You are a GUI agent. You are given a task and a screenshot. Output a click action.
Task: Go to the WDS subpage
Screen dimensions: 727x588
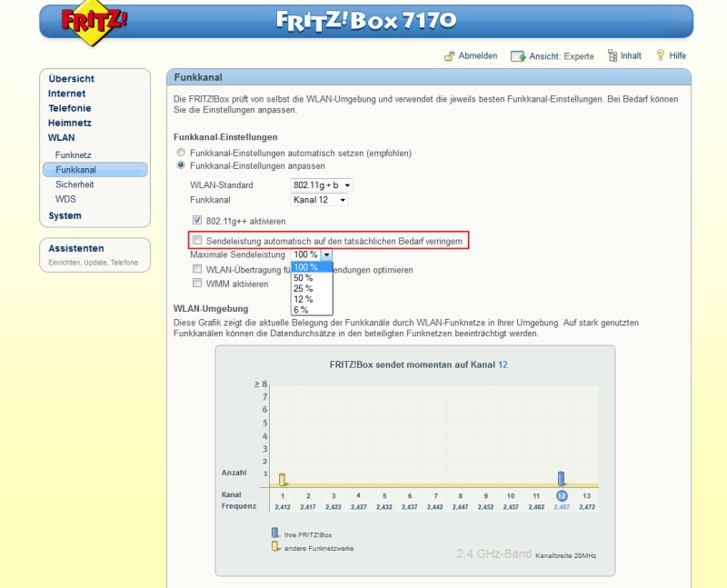click(65, 199)
